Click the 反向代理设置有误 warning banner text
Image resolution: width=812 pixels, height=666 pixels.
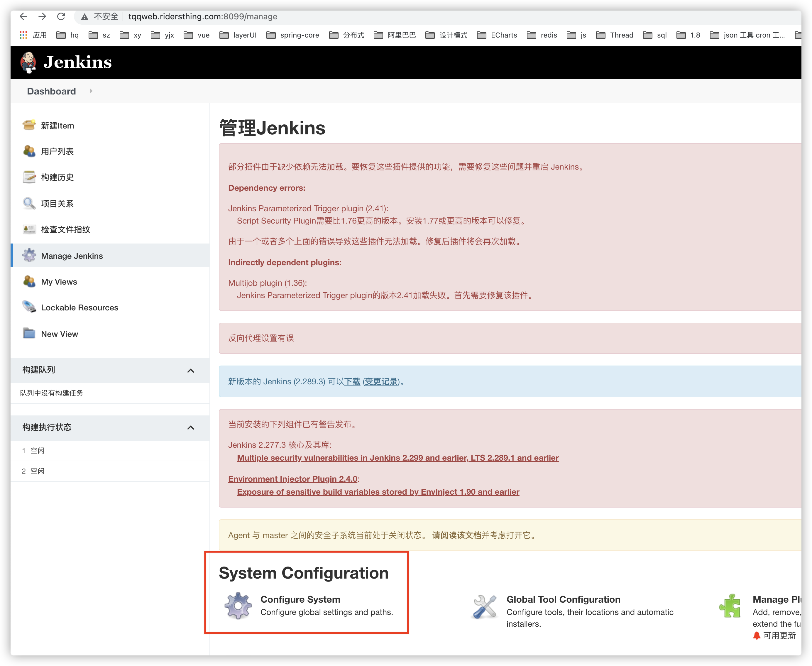click(x=261, y=338)
